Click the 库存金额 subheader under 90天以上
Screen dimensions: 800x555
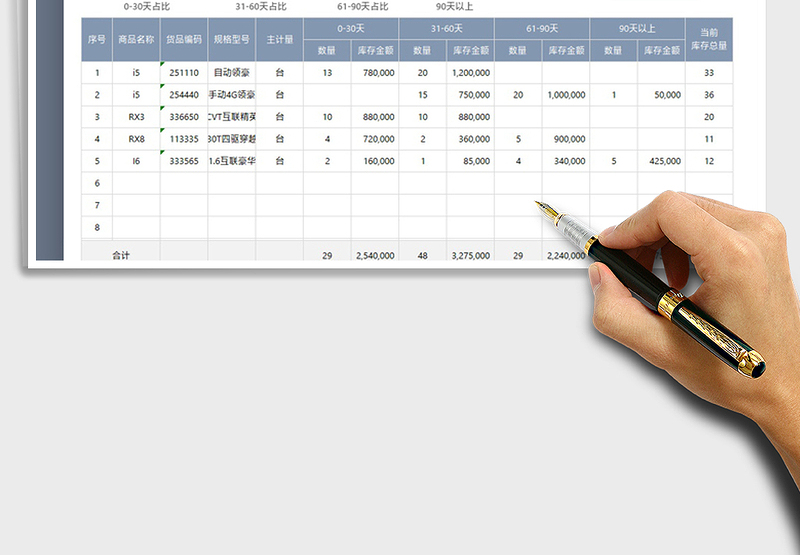pos(661,51)
